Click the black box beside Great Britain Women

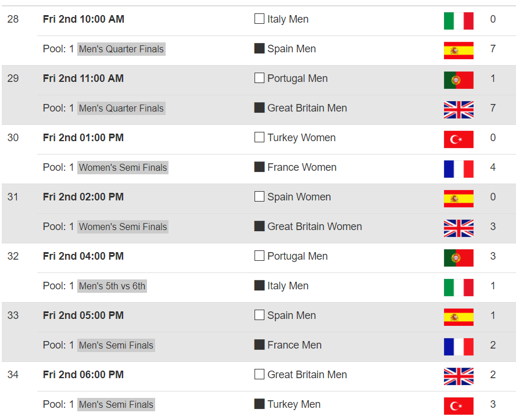[x=259, y=226]
